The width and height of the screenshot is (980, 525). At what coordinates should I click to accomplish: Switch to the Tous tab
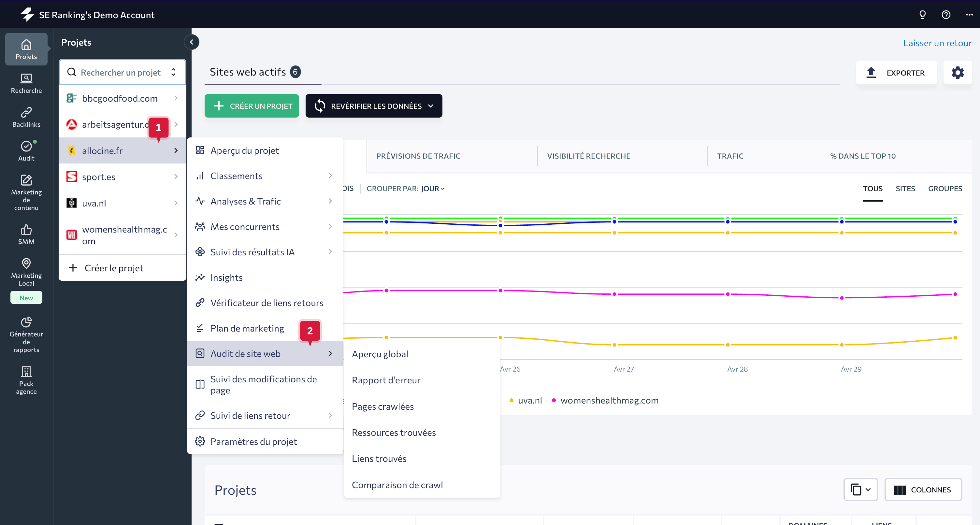(x=872, y=189)
